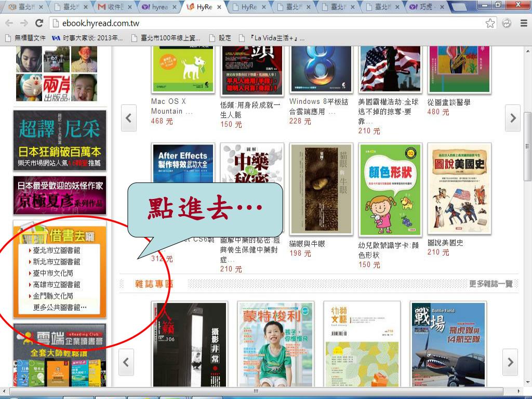Open the Windows 8平板結合雲端應用 title
The width and height of the screenshot is (532, 399).
318,107
